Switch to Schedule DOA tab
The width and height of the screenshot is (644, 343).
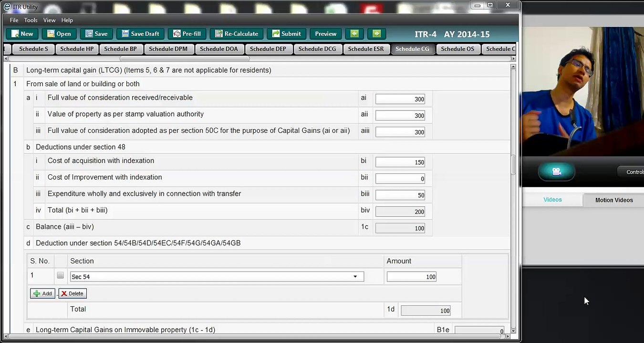tap(218, 49)
